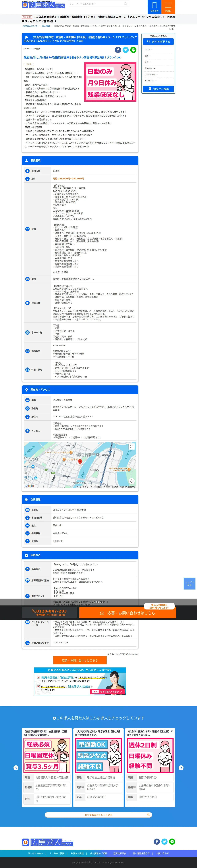Click おすすめ求人をもっと見る search bar
This screenshot has height=868, width=197.
(98, 815)
